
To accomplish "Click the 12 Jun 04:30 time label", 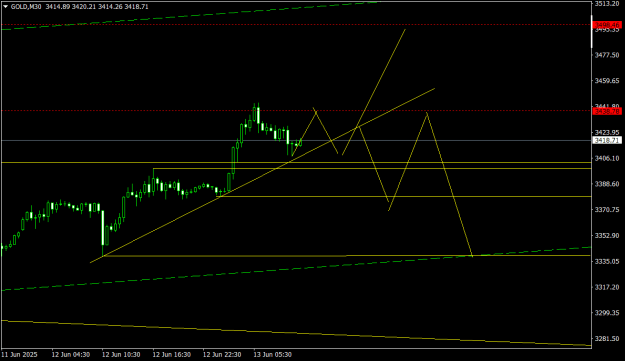I will click(x=71, y=355).
